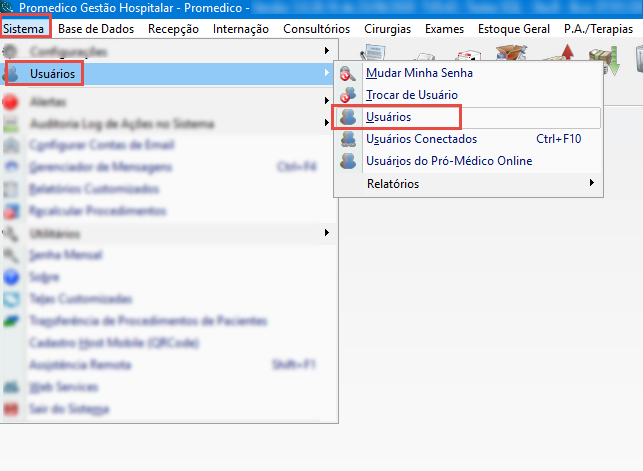This screenshot has width=643, height=471.
Task: Click the Utilitários tools icon
Action: [12, 233]
